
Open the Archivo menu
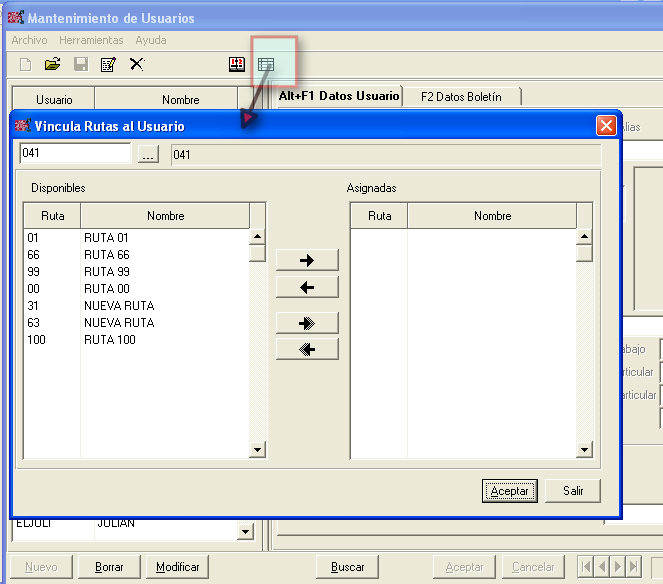point(29,40)
